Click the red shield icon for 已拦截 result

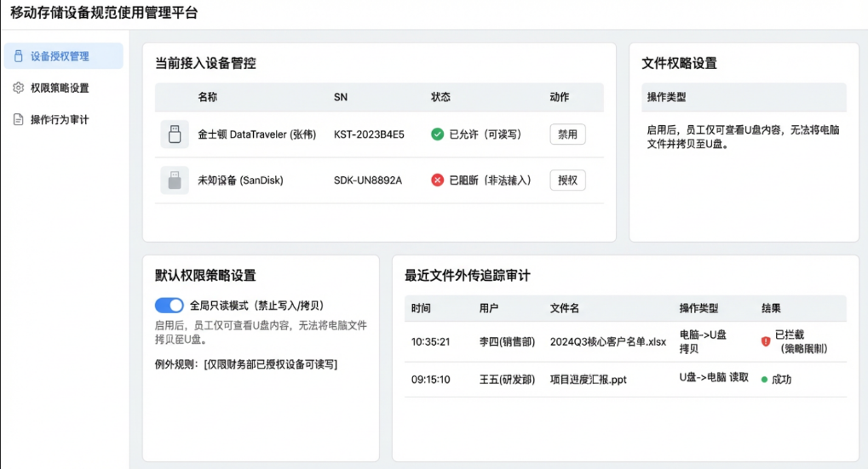766,342
